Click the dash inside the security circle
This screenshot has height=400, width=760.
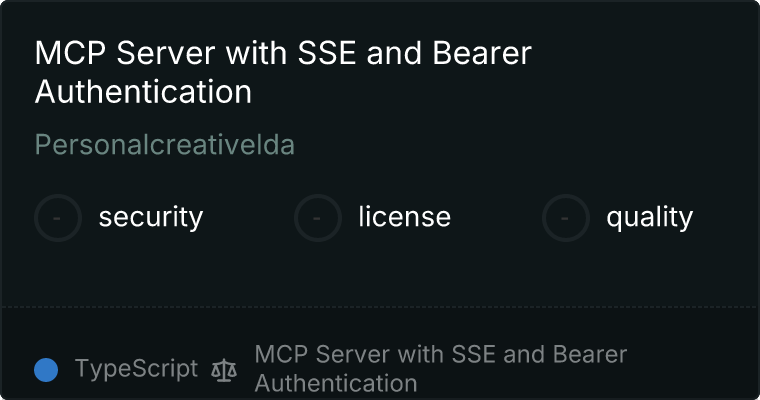click(58, 217)
